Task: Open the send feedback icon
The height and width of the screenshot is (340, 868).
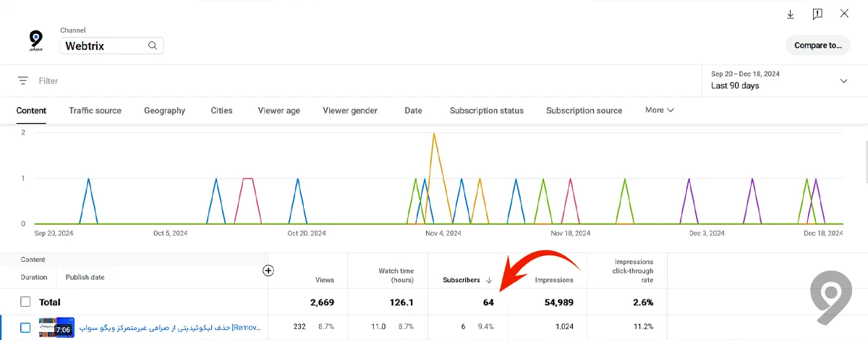Action: [x=817, y=14]
